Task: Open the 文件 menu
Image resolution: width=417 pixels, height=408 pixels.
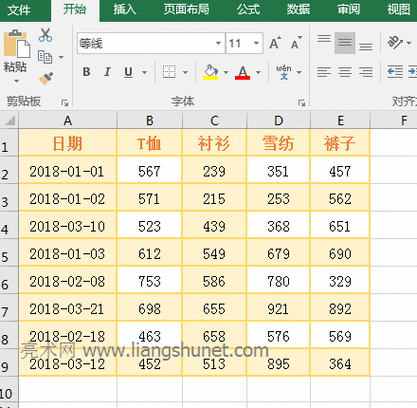Action: tap(19, 10)
